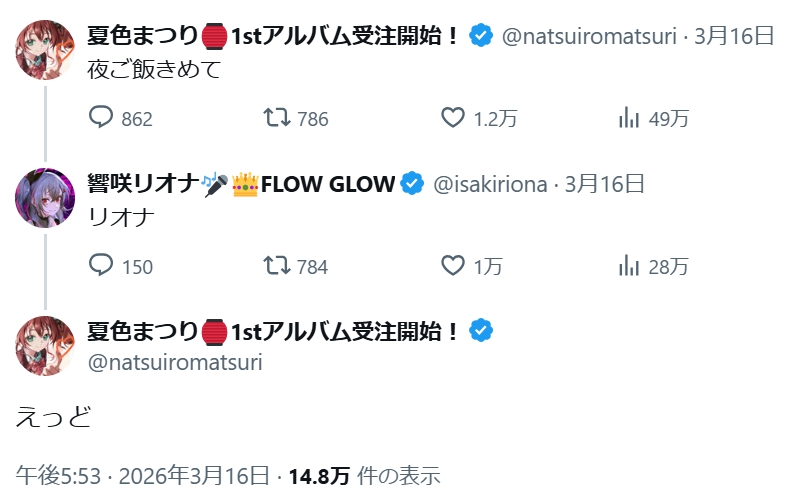View analytics for the 49万 views tweet
790x496 pixels.
629,119
